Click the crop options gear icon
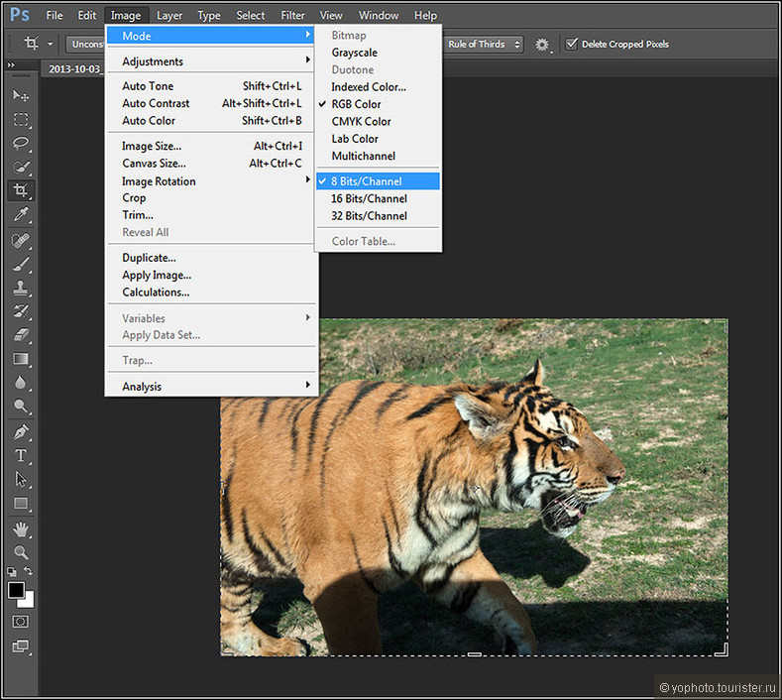The height and width of the screenshot is (700, 782). [x=542, y=45]
